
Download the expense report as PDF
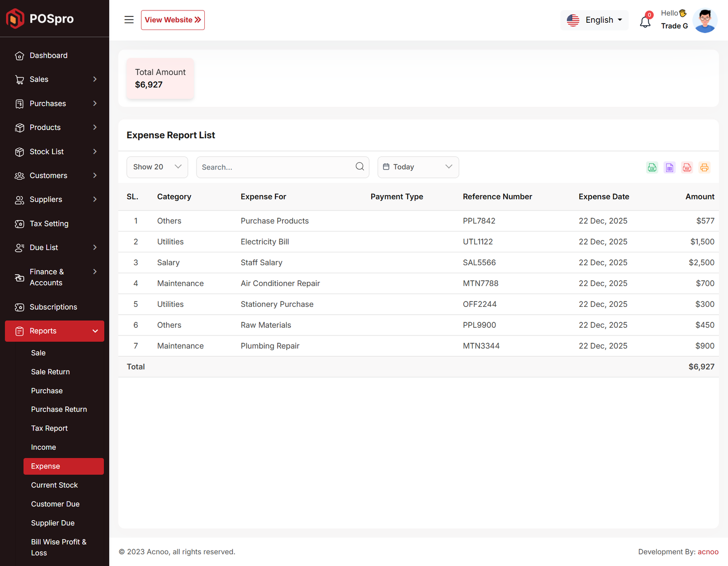(x=687, y=167)
